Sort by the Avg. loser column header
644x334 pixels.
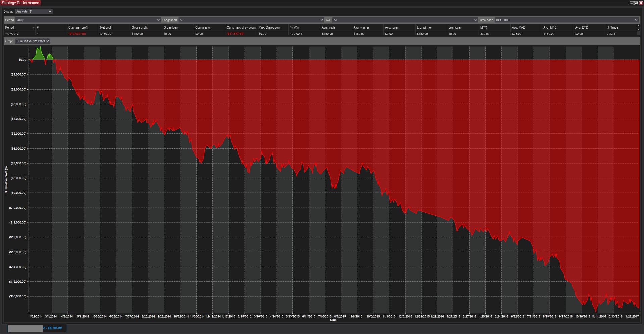point(399,27)
